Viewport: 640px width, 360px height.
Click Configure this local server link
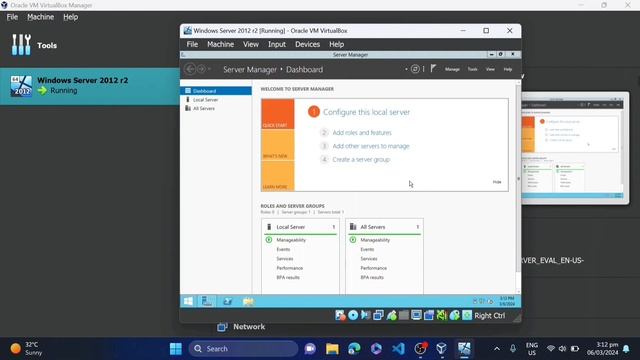click(366, 112)
